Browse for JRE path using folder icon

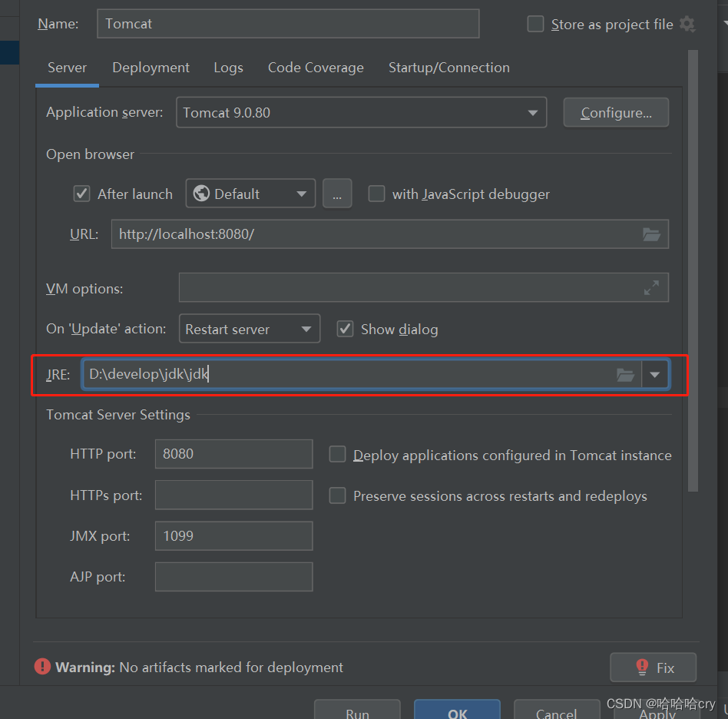(x=625, y=374)
